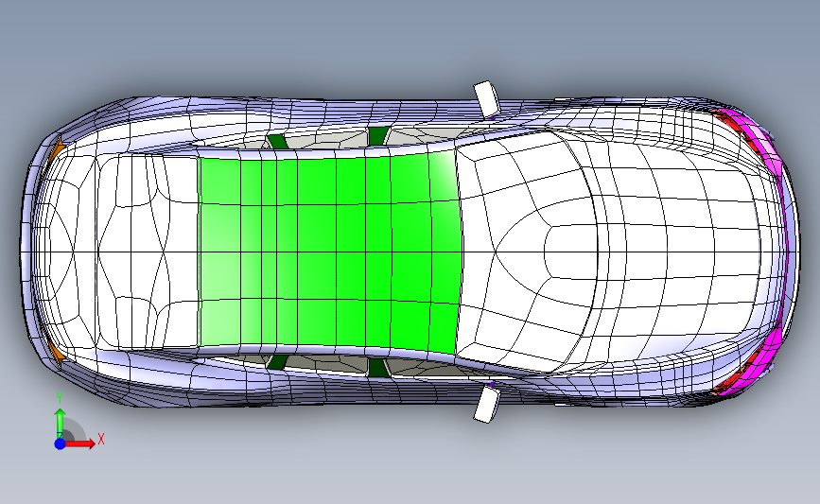Select the side mirror on the lower car side

486,405
